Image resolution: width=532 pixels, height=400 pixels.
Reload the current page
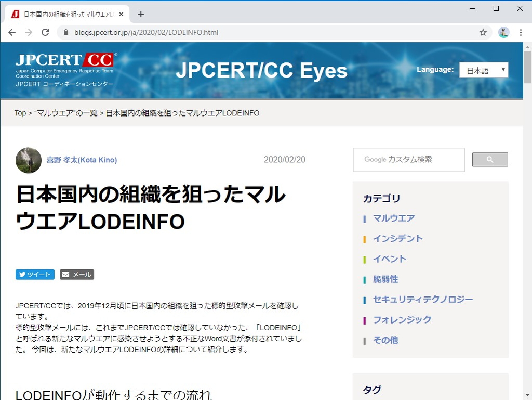[x=46, y=32]
